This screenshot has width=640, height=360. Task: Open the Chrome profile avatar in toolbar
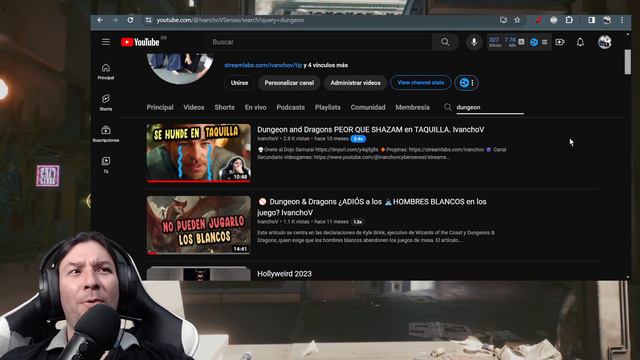(607, 20)
